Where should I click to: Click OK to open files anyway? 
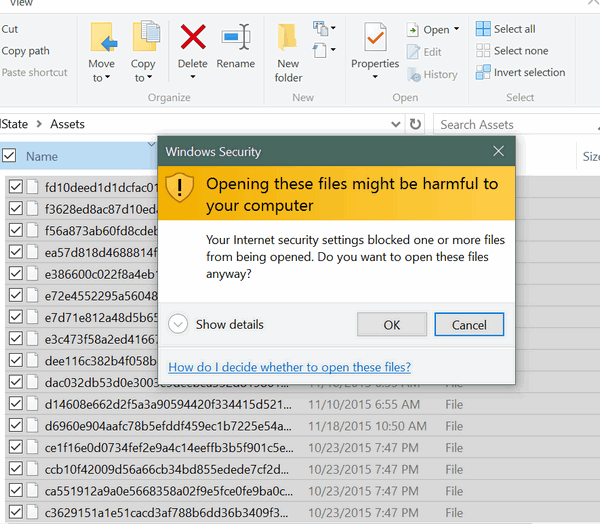(392, 325)
